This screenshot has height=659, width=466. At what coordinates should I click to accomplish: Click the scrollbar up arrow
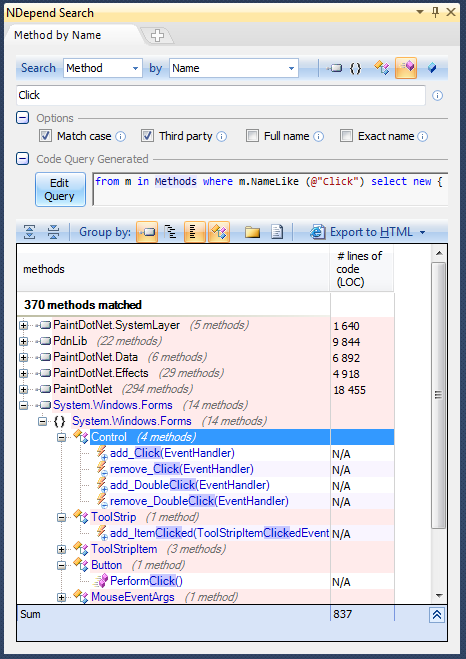(440, 253)
